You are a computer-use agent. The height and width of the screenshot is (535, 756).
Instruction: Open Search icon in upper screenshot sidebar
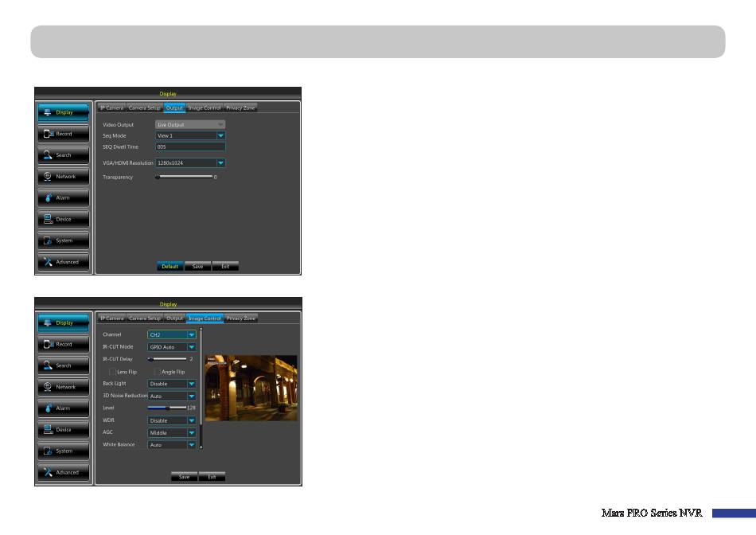tap(48, 155)
